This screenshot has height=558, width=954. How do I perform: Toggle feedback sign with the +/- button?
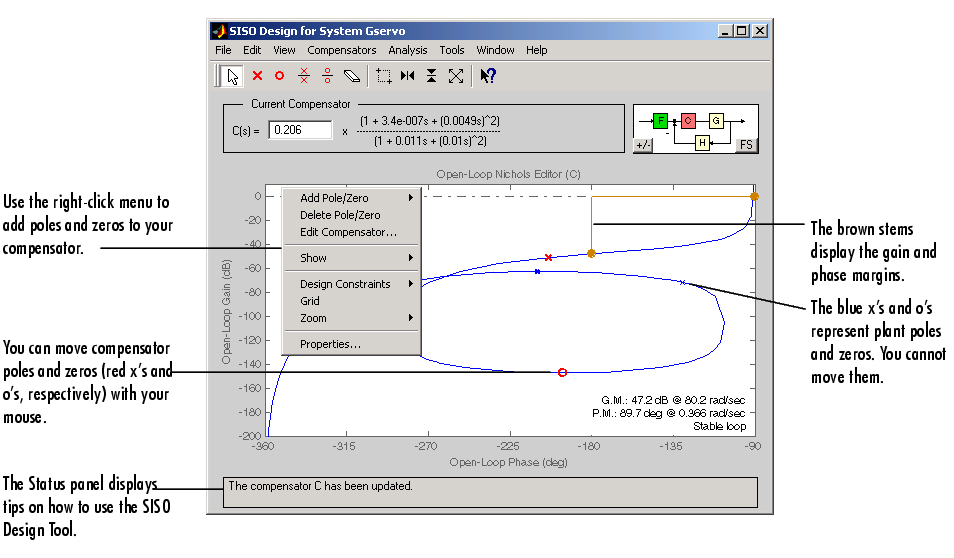(644, 145)
